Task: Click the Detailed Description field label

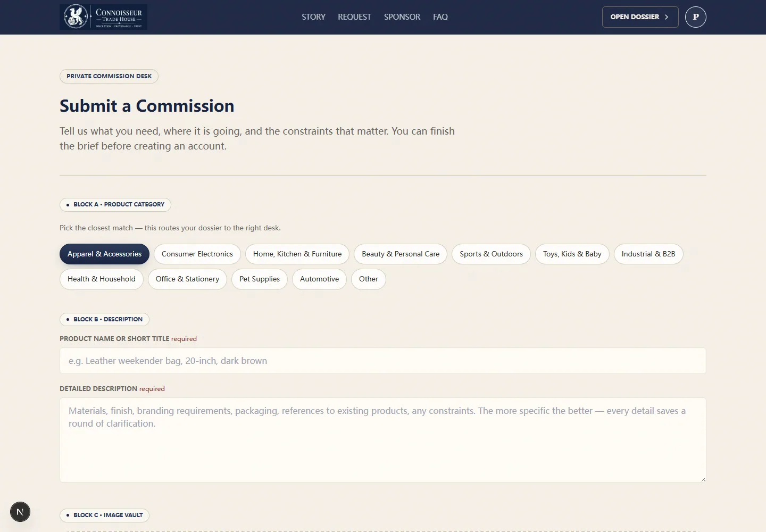Action: pos(98,388)
